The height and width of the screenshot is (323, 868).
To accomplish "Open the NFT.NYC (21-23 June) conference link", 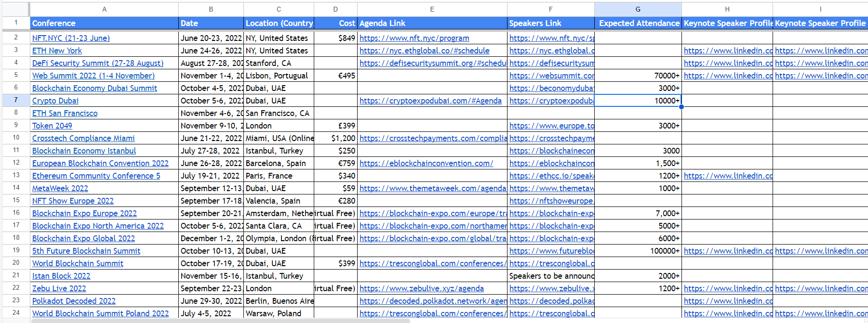I will 71,38.
